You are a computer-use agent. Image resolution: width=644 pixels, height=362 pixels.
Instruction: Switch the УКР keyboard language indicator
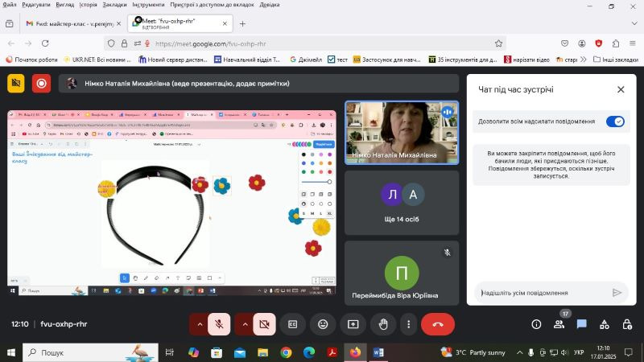pos(579,352)
